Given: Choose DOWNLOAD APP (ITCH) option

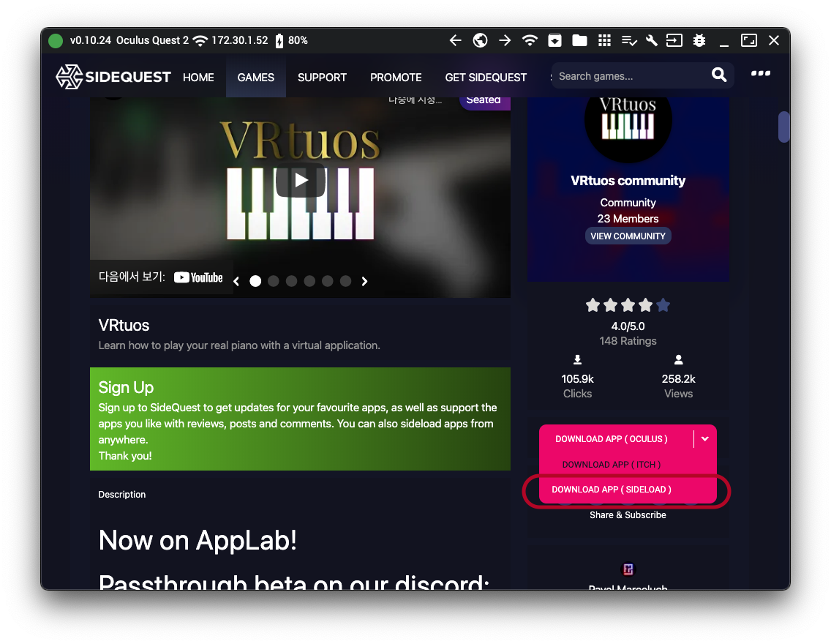Looking at the screenshot, I should [x=612, y=464].
